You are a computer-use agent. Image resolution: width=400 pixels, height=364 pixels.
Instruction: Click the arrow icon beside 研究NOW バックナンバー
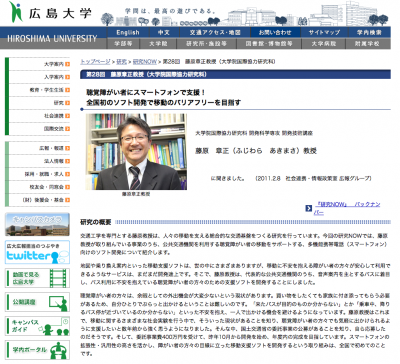pos(309,208)
